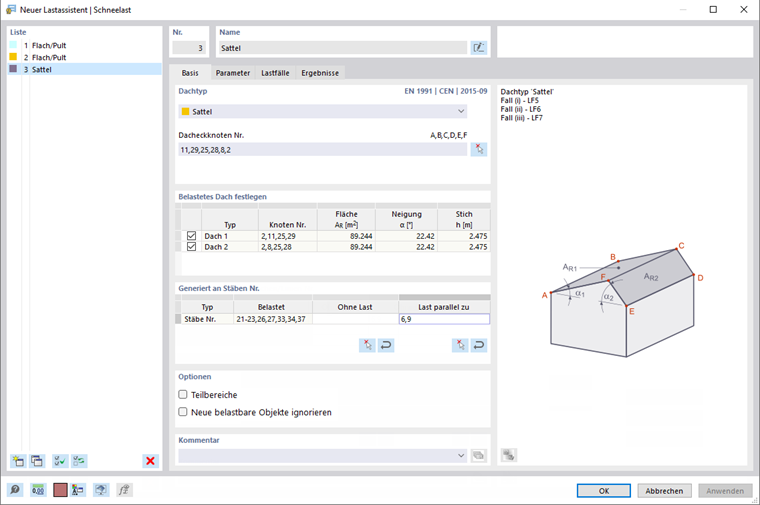The image size is (760, 505).
Task: Click the brownish-red color swatch in bottom toolbar
Action: 60,490
